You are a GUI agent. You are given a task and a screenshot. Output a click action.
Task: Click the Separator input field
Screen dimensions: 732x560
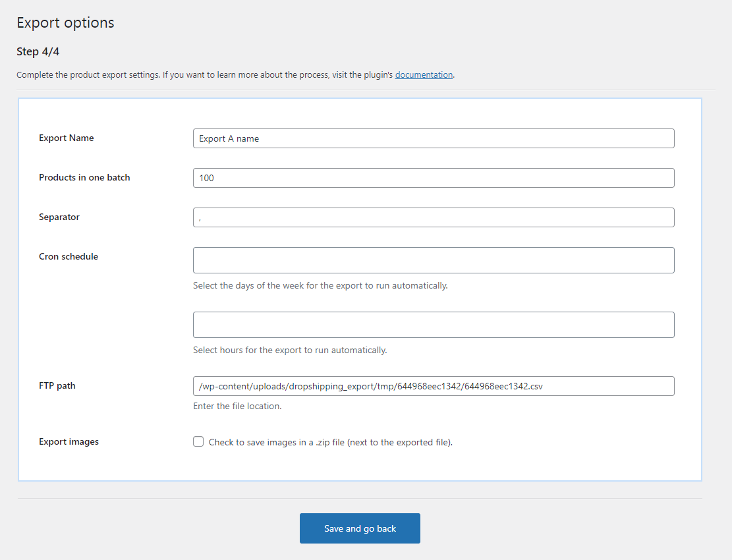coord(434,217)
